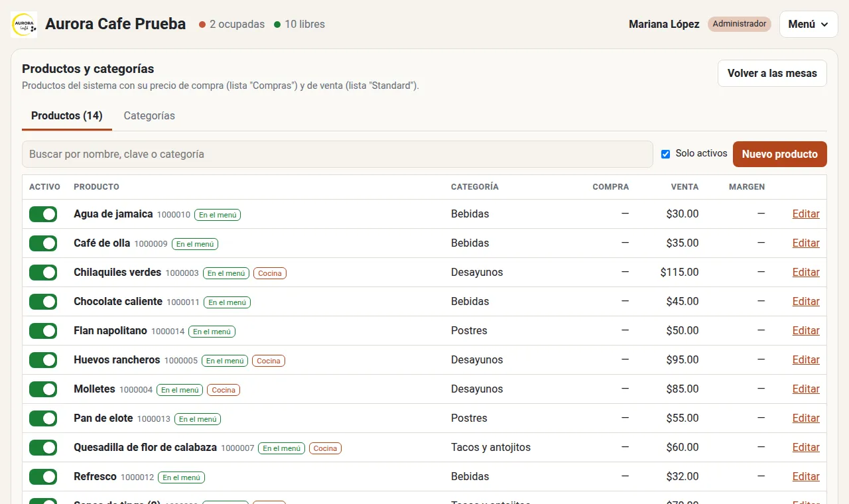Switch off the Refresco product

click(43, 477)
